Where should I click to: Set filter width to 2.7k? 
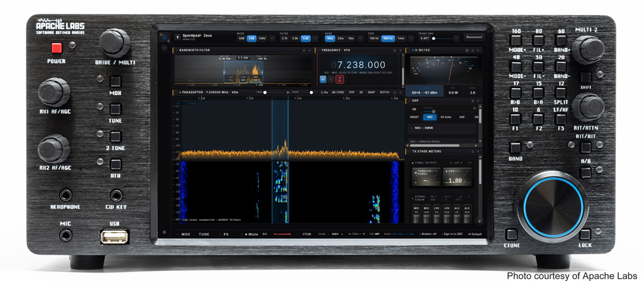284,38
